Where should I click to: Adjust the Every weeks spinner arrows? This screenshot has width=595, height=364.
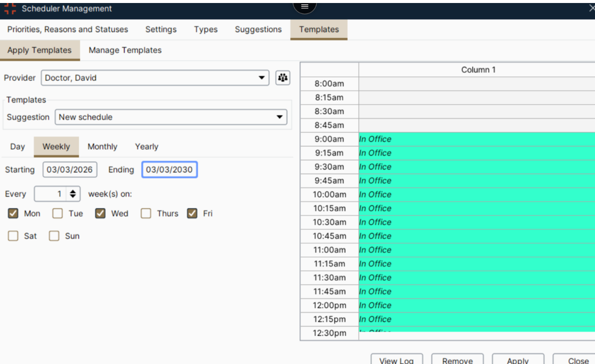point(73,193)
